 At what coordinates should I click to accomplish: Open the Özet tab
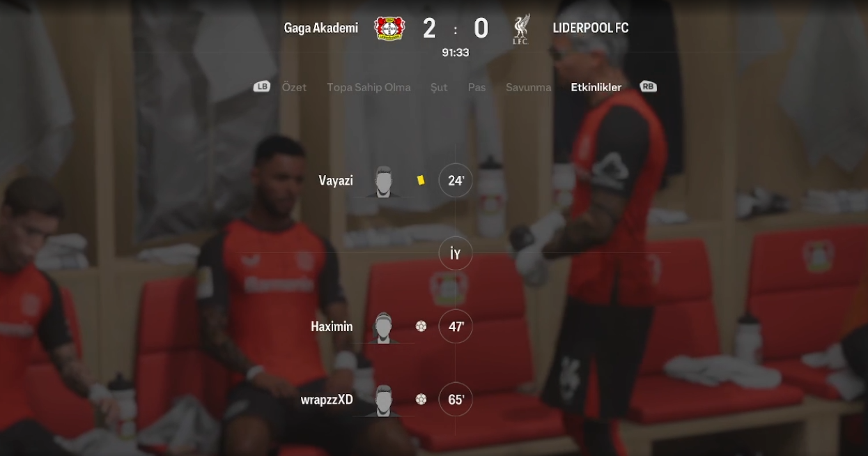pos(294,87)
